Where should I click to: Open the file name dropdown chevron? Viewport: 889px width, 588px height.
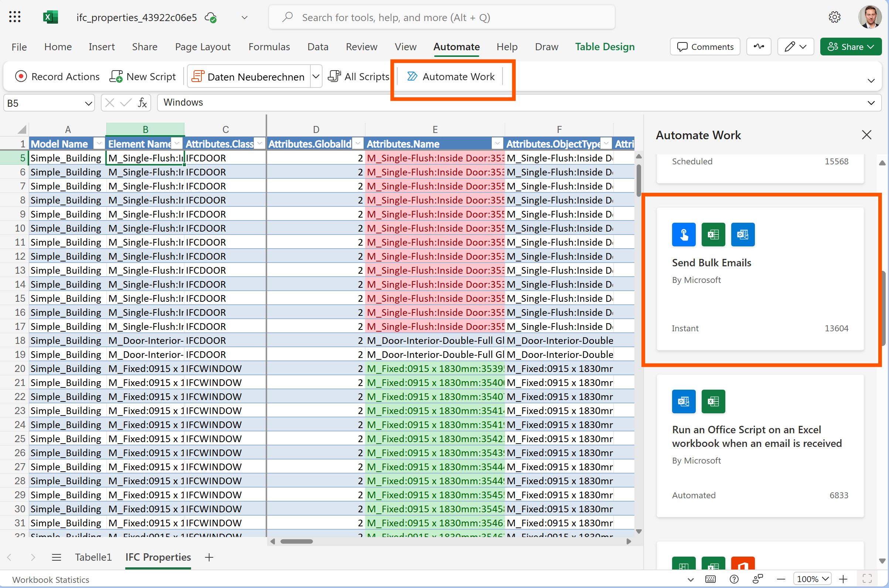coord(244,18)
